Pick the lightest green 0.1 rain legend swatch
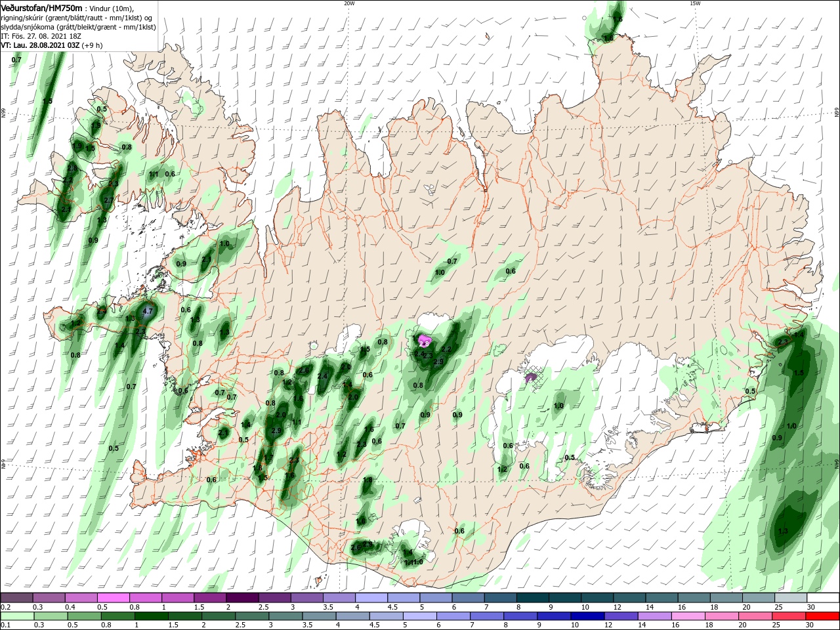 (16, 616)
